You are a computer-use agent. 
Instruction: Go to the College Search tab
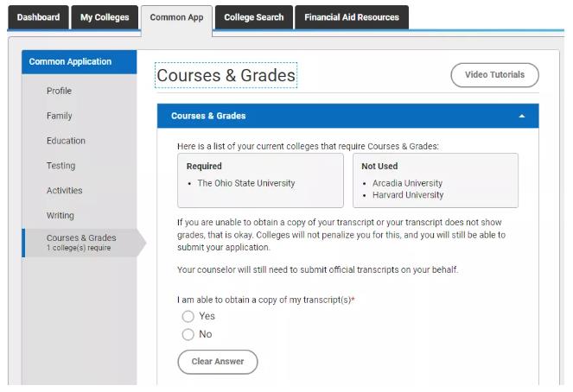[x=253, y=17]
